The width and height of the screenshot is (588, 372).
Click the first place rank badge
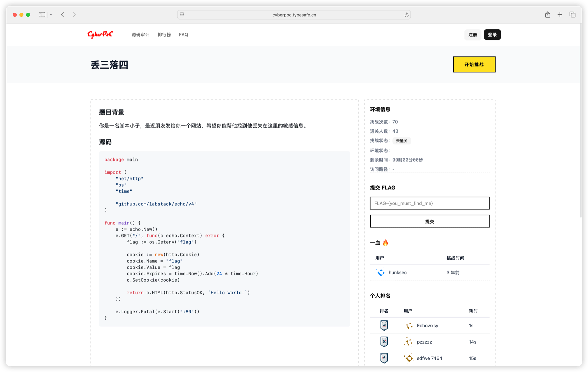pos(384,325)
